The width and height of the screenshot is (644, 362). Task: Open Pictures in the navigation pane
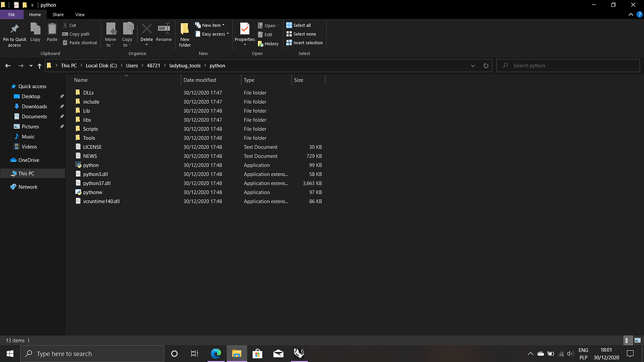[30, 126]
